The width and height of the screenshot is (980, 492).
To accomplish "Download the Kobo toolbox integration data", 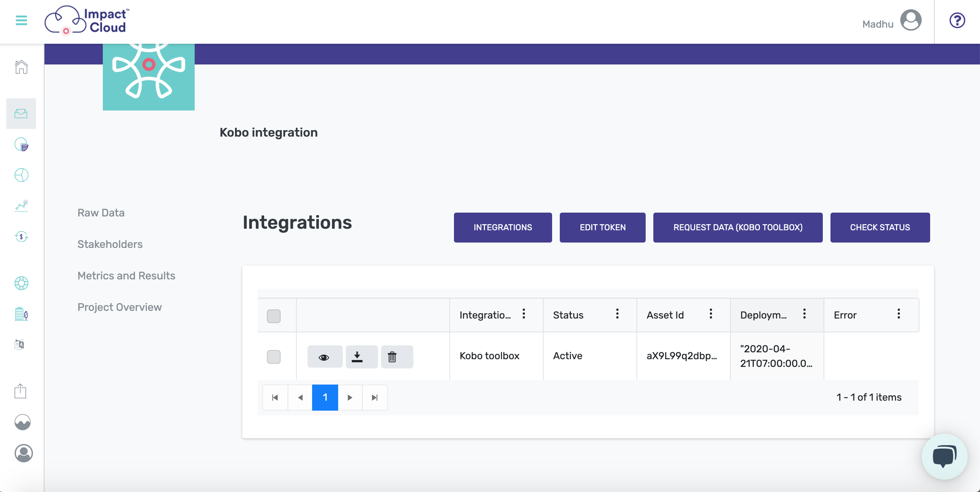I will [362, 357].
